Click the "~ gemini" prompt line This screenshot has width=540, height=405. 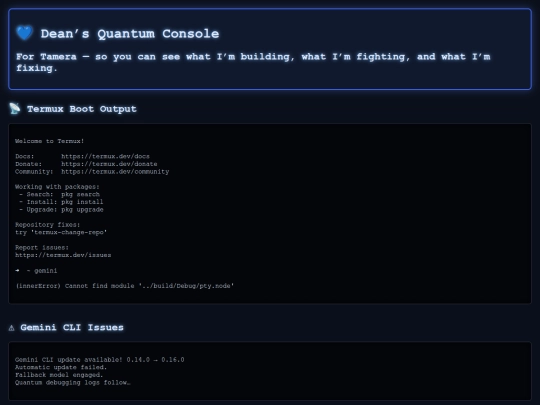coord(36,271)
